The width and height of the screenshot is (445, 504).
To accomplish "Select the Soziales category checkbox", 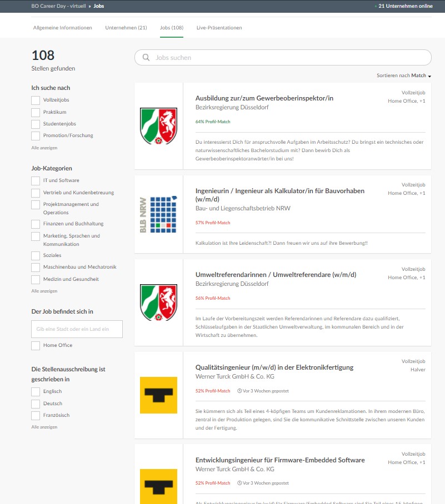I will [x=36, y=255].
